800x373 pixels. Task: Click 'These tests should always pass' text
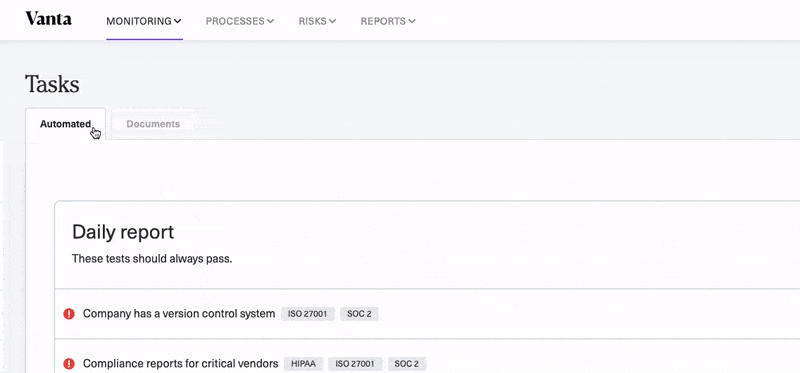click(x=152, y=259)
